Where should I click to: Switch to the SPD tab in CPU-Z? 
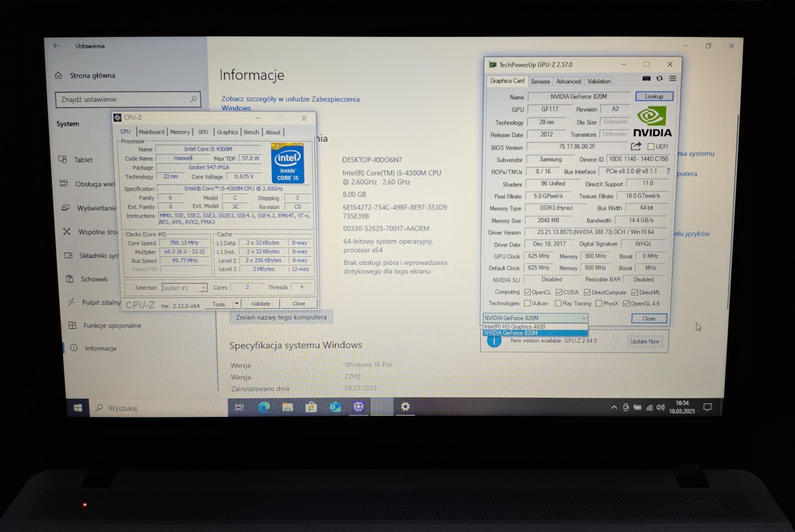[x=203, y=132]
